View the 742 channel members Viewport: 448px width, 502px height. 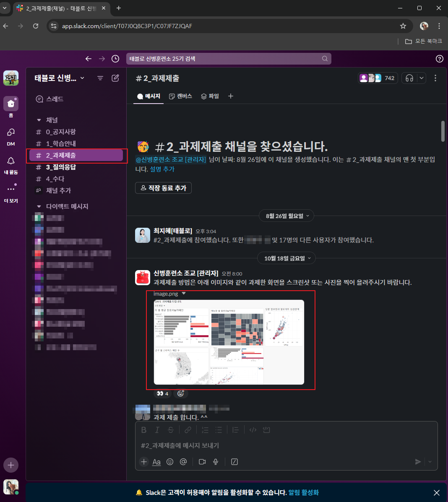pos(378,78)
